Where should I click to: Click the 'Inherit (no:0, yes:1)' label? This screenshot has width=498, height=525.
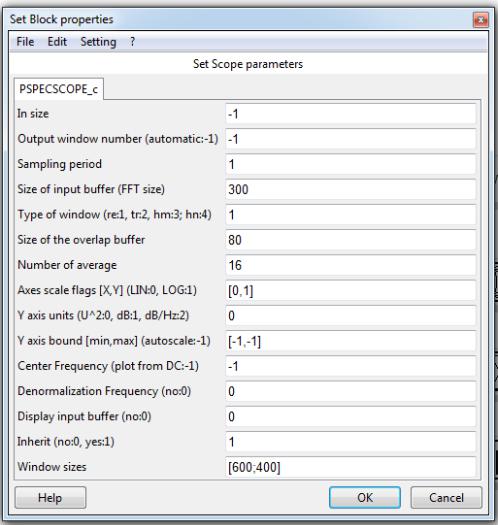point(66,442)
